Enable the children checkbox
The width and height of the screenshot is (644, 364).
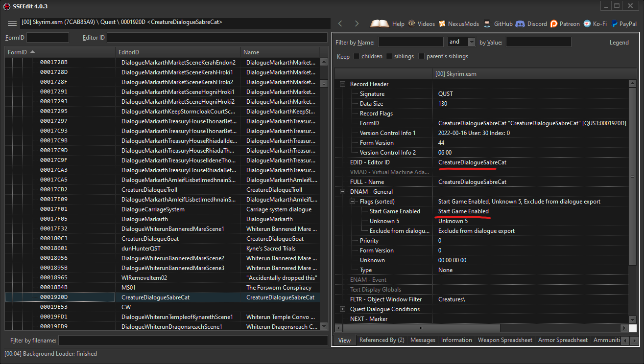pos(356,56)
